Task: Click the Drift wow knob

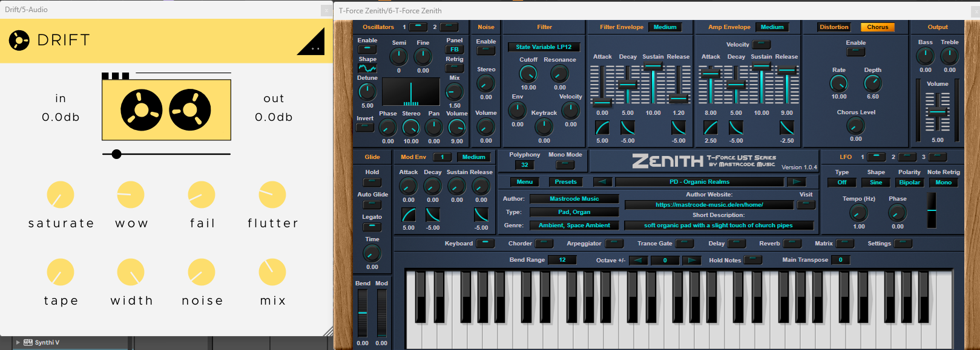Action: (x=131, y=195)
